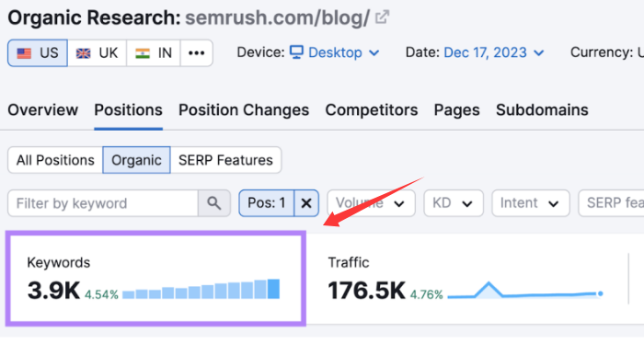Screen dimensions: 644x344
Task: Open the Volume filter dropdown
Action: [372, 202]
